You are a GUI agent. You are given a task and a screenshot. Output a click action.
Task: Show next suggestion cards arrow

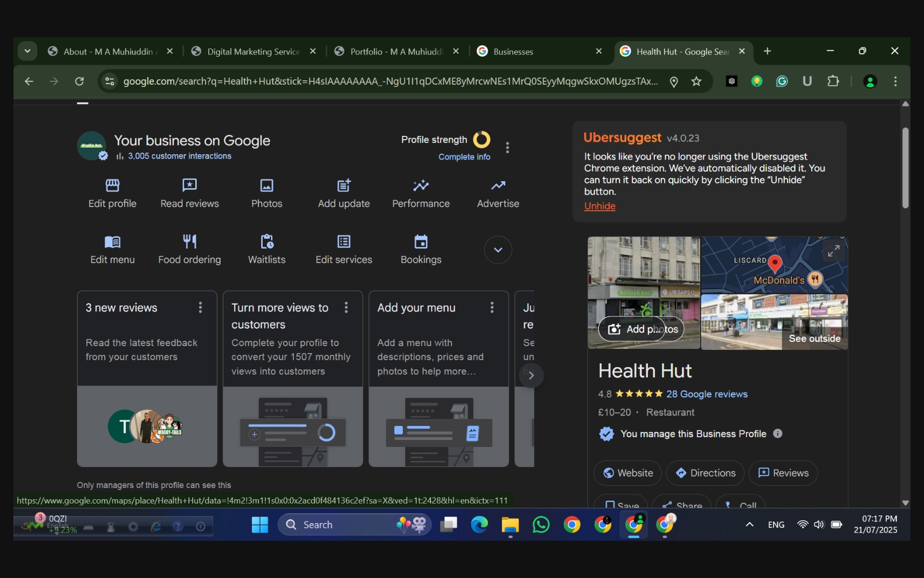(531, 375)
